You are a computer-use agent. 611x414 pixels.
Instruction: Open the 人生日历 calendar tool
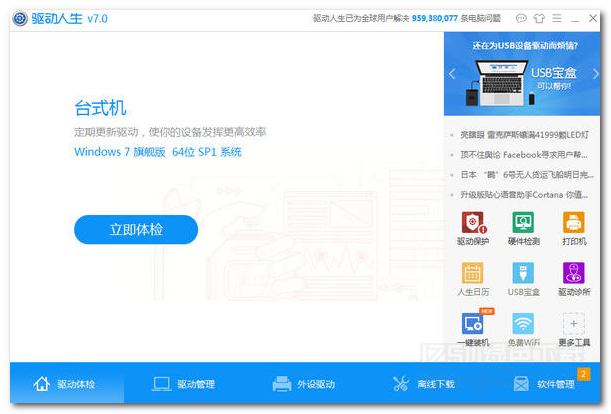[473, 279]
